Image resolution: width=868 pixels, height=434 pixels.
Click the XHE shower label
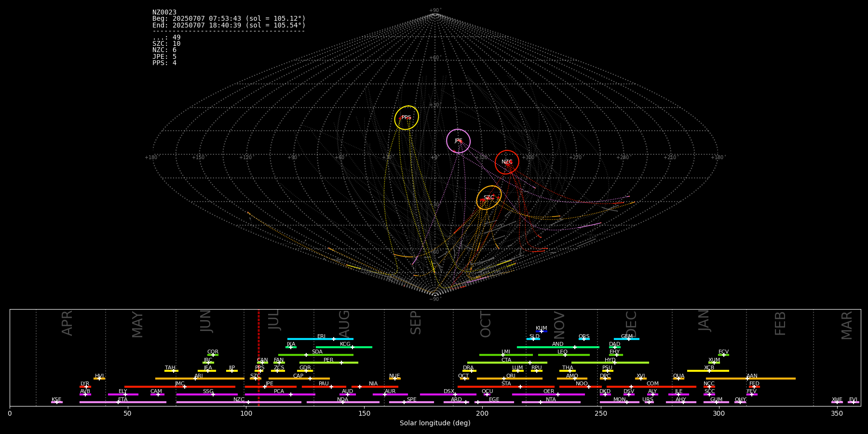pyautogui.click(x=837, y=400)
